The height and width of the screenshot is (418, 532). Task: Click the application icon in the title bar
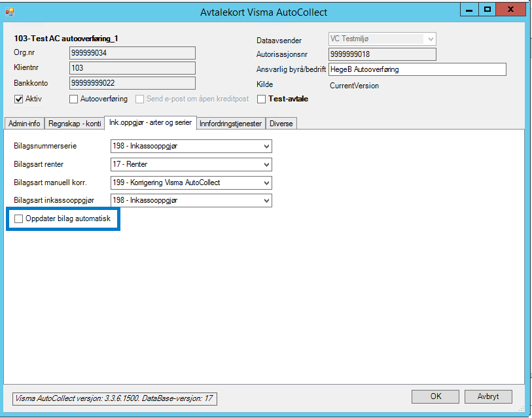coord(10,12)
